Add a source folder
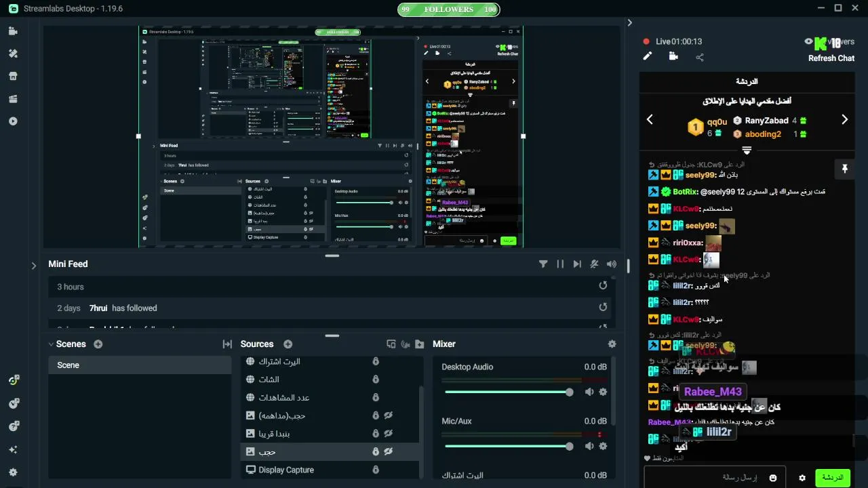This screenshot has width=868, height=488. pos(420,344)
